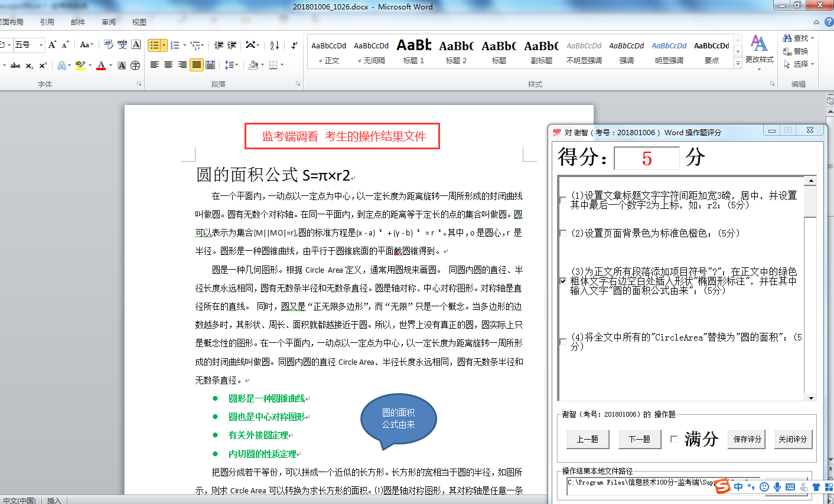Screen dimensions: 834x504
Task: Click Increase Indent icon
Action: pyautogui.click(x=232, y=45)
